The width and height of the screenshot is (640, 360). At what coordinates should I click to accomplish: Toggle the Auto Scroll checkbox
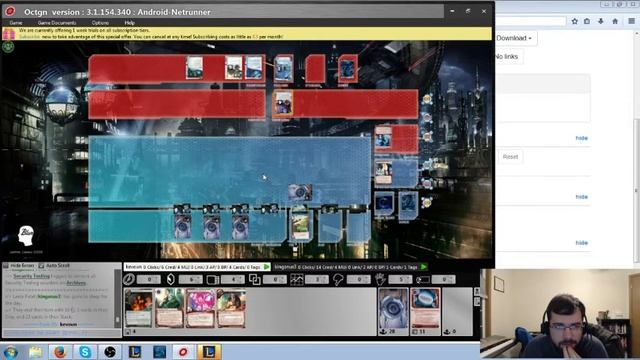coord(41,266)
